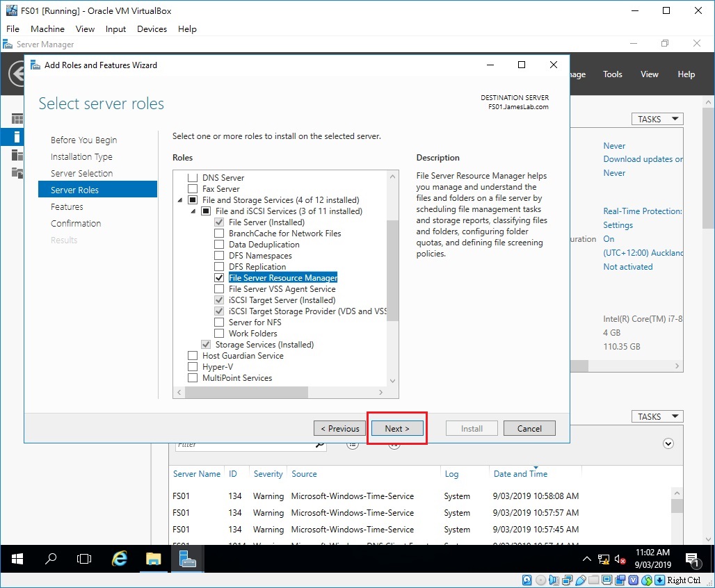Click the search icon in the events filter box

pos(320,444)
